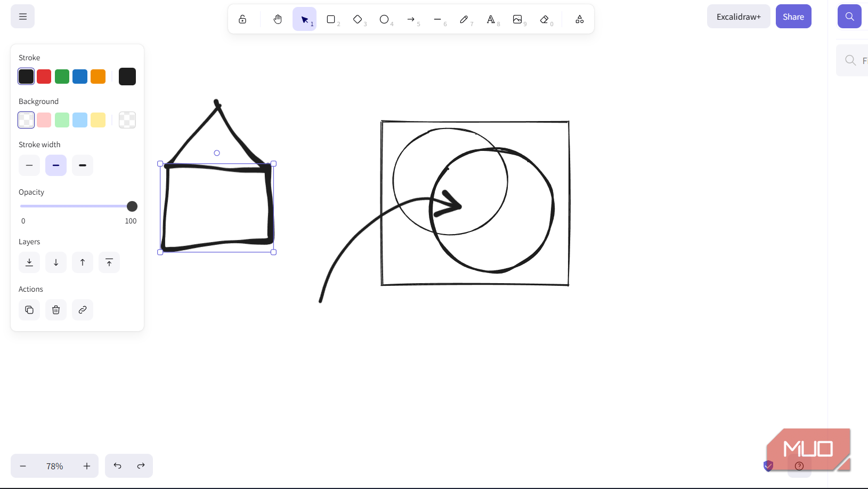Enable the thin stroke width option

29,165
